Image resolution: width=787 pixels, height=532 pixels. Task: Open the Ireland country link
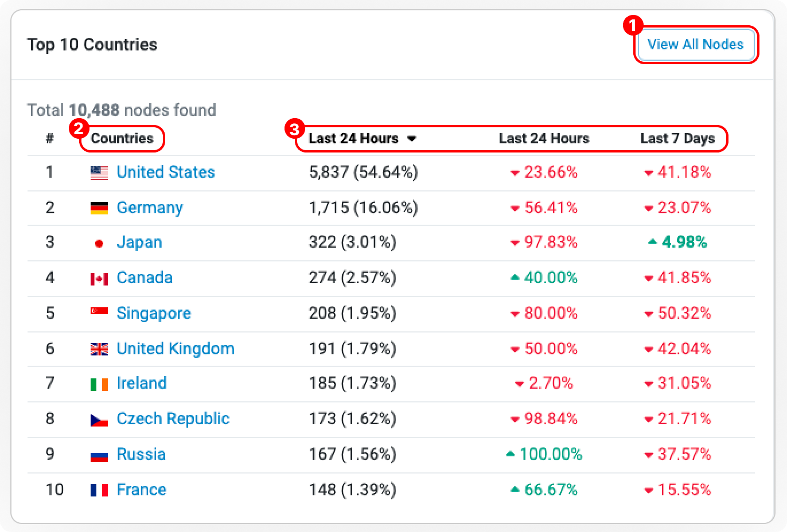click(142, 384)
